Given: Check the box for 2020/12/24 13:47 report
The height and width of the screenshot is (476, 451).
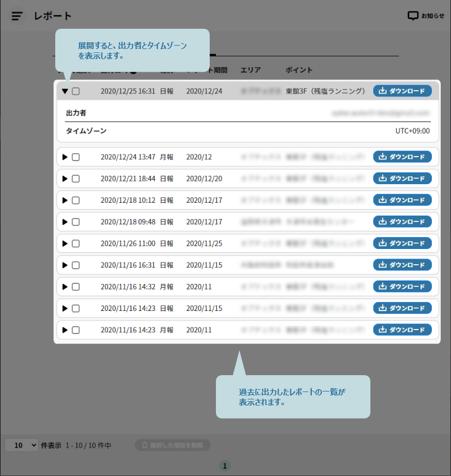Looking at the screenshot, I should coord(76,157).
